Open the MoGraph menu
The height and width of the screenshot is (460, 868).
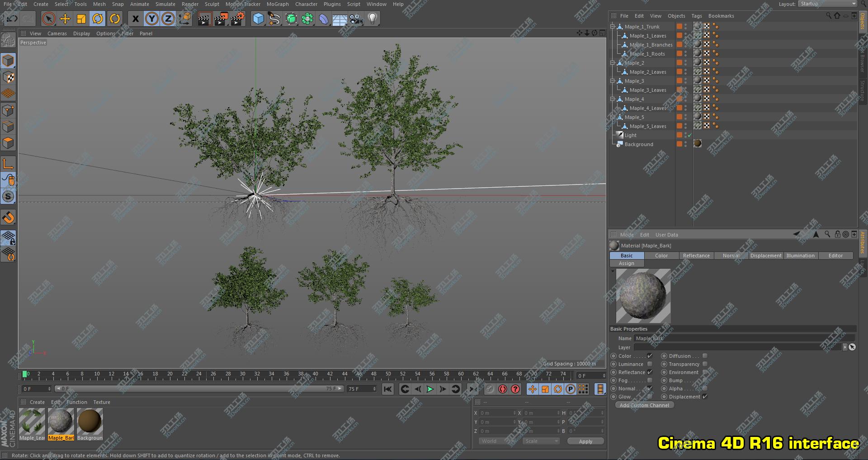pyautogui.click(x=277, y=4)
